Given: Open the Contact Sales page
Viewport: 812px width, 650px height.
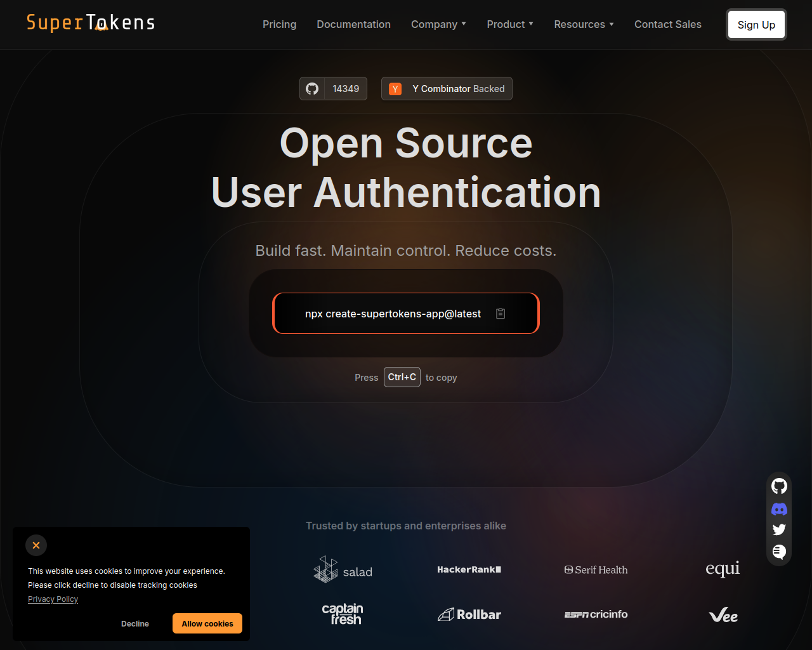Looking at the screenshot, I should (668, 24).
